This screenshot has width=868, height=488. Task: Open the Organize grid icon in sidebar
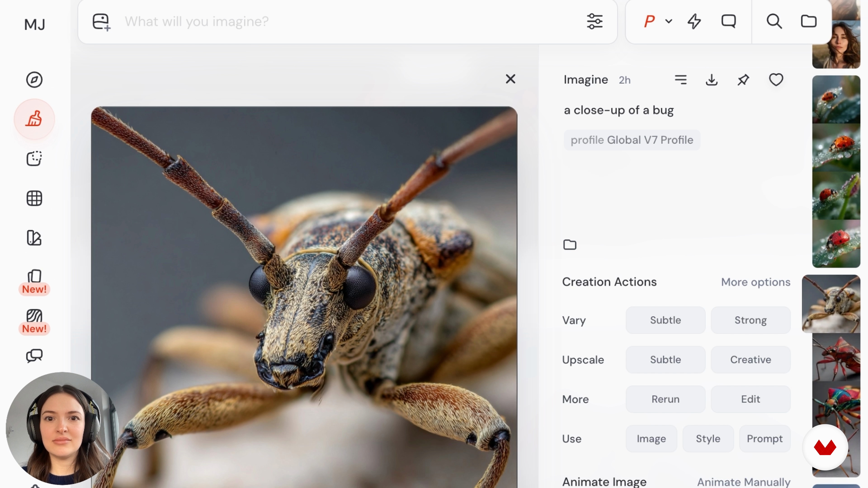pyautogui.click(x=34, y=198)
